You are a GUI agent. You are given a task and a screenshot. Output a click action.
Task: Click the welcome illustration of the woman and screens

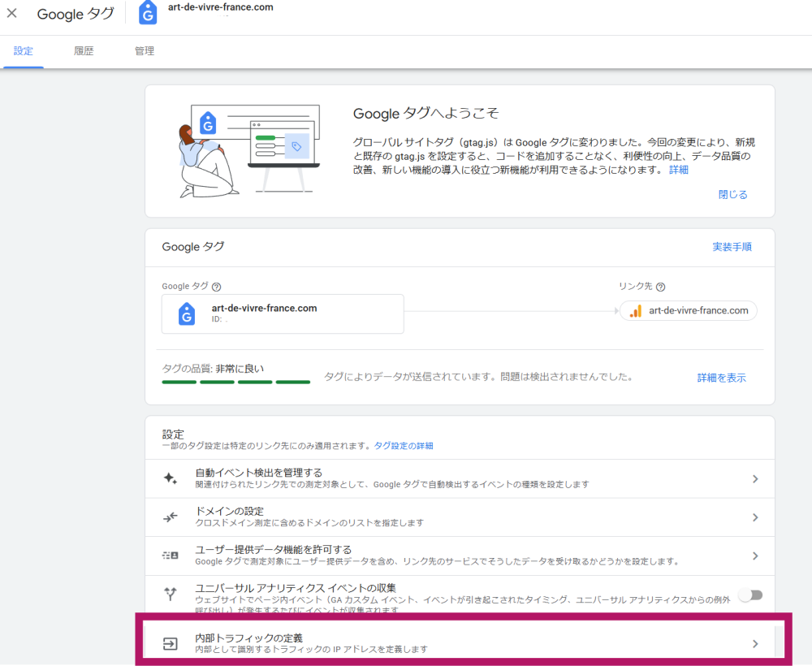(x=249, y=151)
